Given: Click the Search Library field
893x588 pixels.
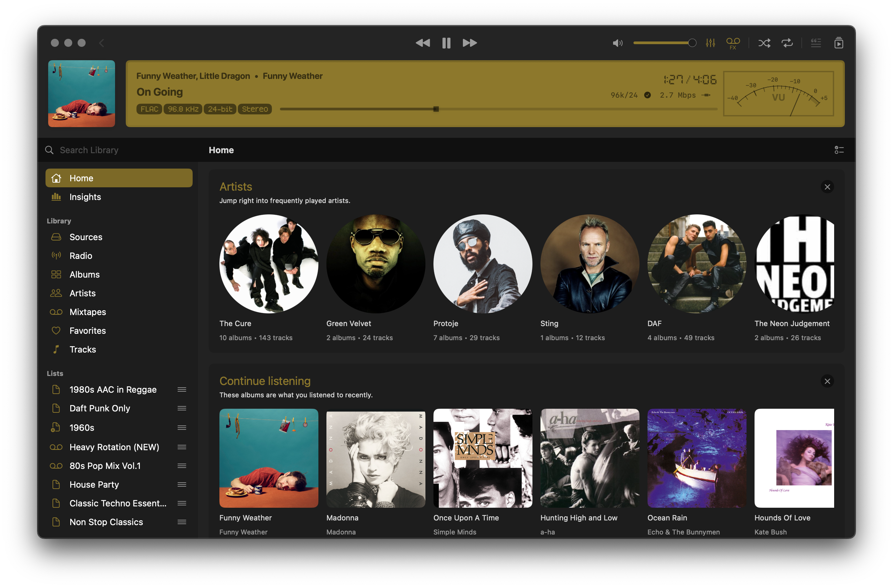Looking at the screenshot, I should (120, 150).
